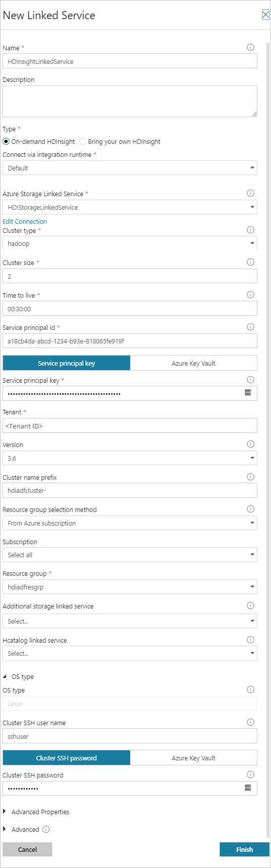Screen dimensions: 271x868
Task: Open the Version dropdown showing 3.6
Action: pyautogui.click(x=130, y=458)
